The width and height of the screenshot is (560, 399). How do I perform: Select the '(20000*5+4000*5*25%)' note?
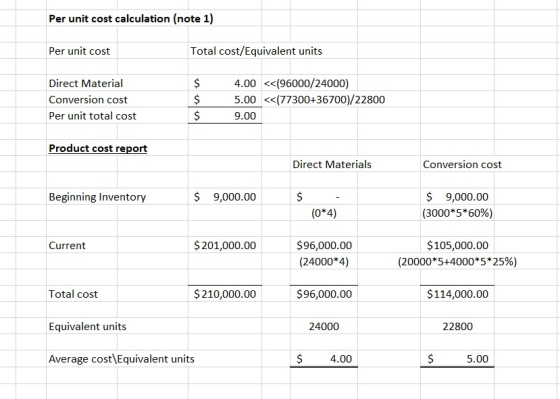click(x=457, y=262)
